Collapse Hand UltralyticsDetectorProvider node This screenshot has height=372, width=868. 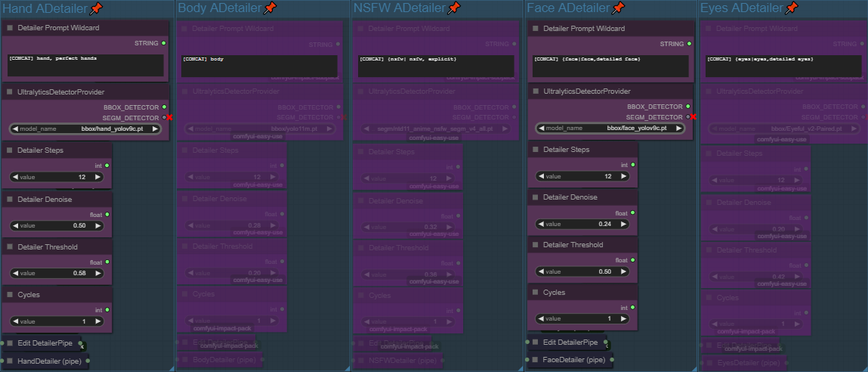pos(10,92)
